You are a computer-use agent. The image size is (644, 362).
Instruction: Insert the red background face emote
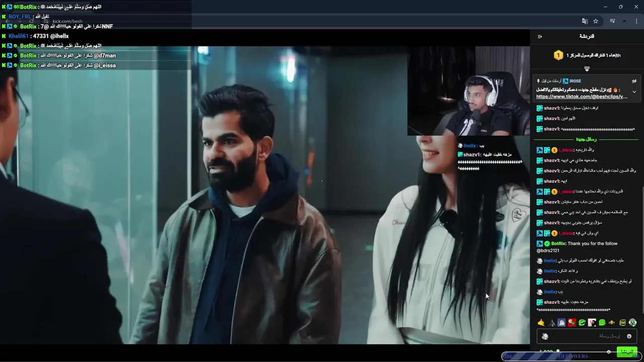click(572, 322)
